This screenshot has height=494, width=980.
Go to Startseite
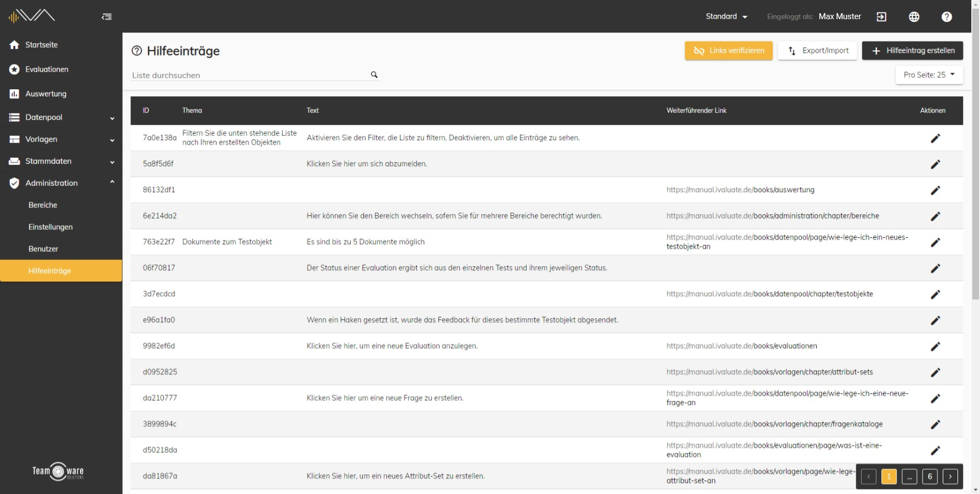click(61, 45)
